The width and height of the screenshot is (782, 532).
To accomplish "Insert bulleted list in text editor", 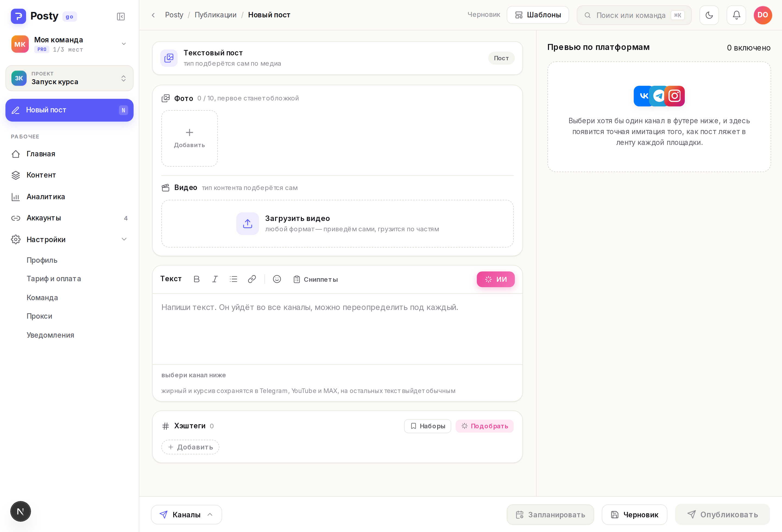I will pos(234,279).
